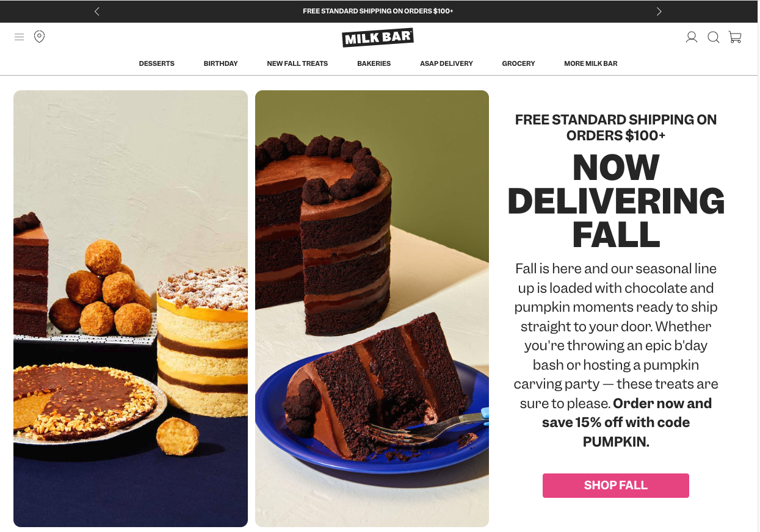Show next announcement with right arrow
Viewport: 760px width, 532px height.
(x=659, y=11)
